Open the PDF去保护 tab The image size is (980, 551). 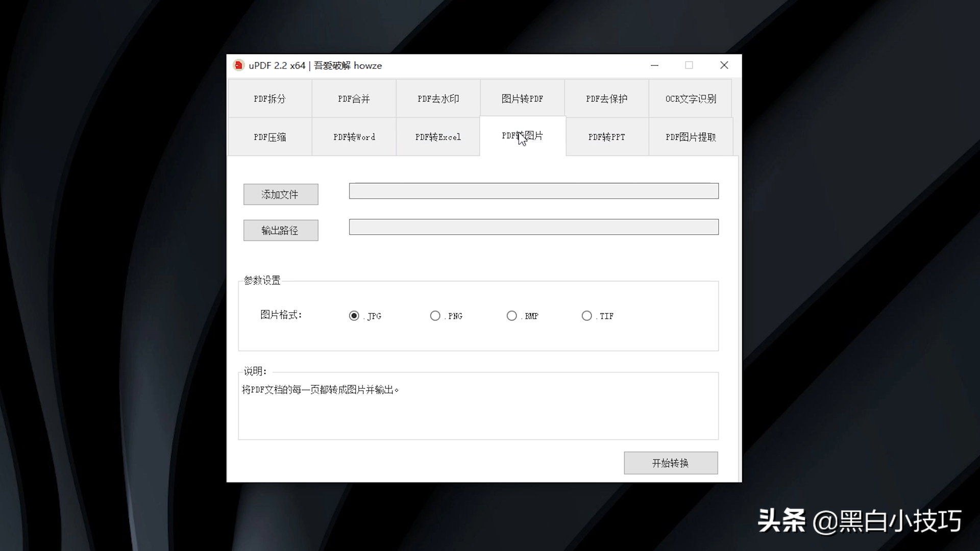606,98
